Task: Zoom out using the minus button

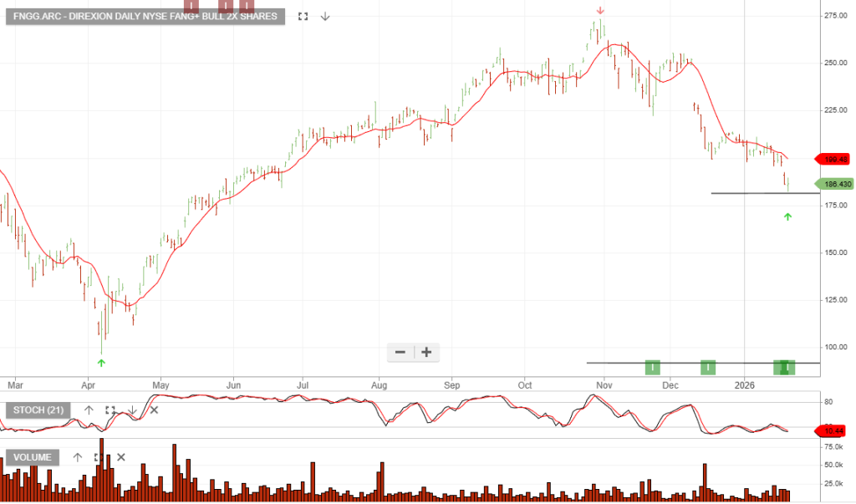Action: [x=400, y=352]
